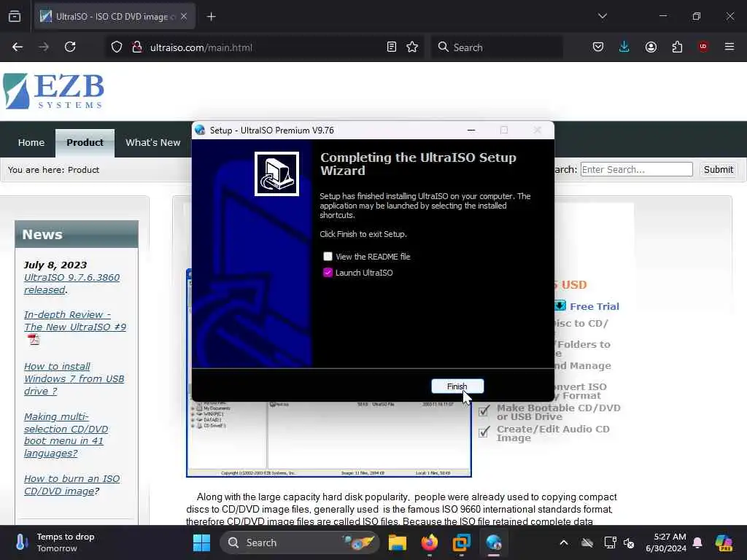Click the setup wizard computer icon image
Screen dimensions: 747x560
276,174
